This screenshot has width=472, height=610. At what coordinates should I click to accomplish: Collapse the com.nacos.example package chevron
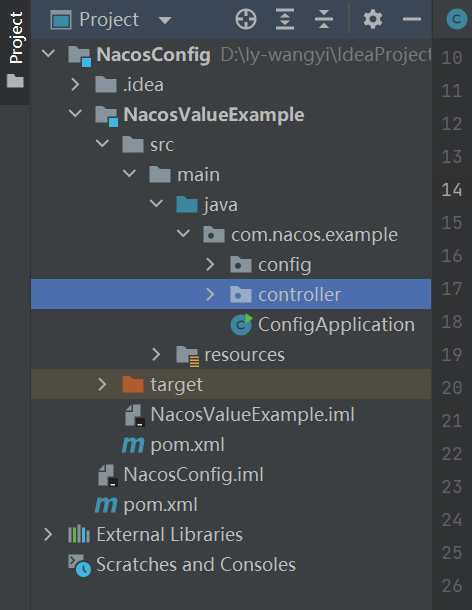(x=183, y=233)
